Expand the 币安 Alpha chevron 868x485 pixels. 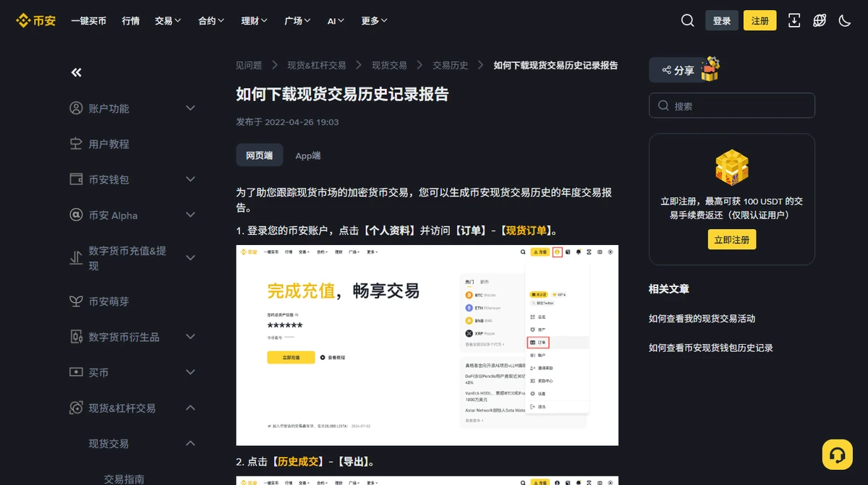[190, 215]
